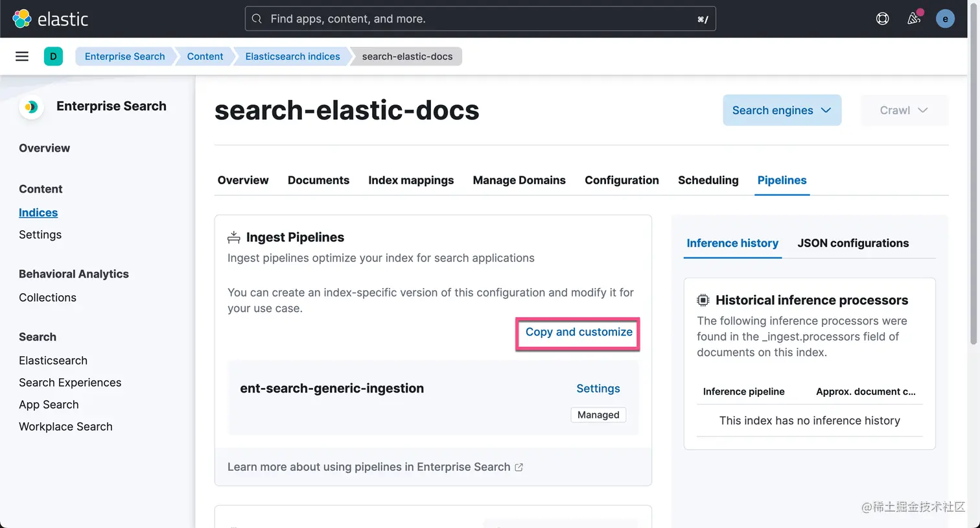This screenshot has width=980, height=528.
Task: Switch to the Configuration tab
Action: click(x=622, y=180)
